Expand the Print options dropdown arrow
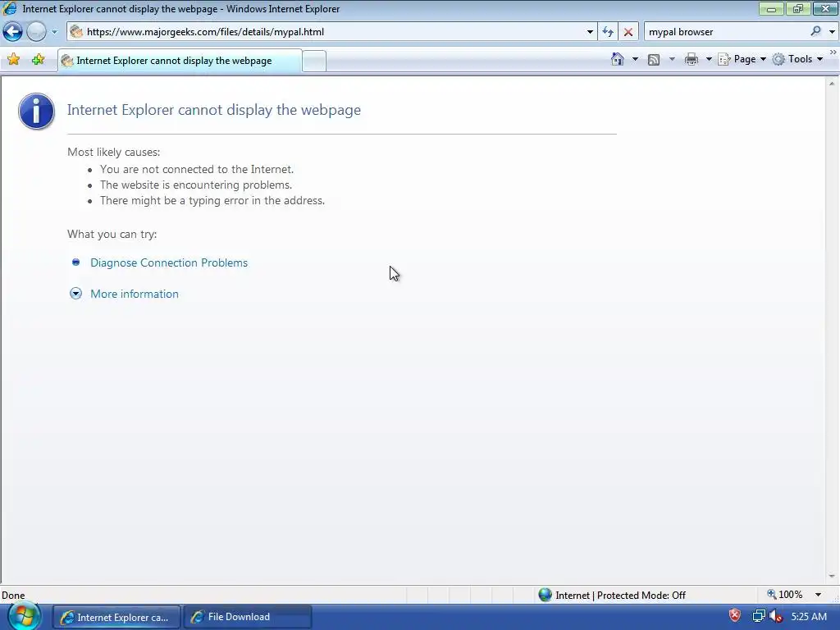This screenshot has height=630, width=840. (x=708, y=59)
